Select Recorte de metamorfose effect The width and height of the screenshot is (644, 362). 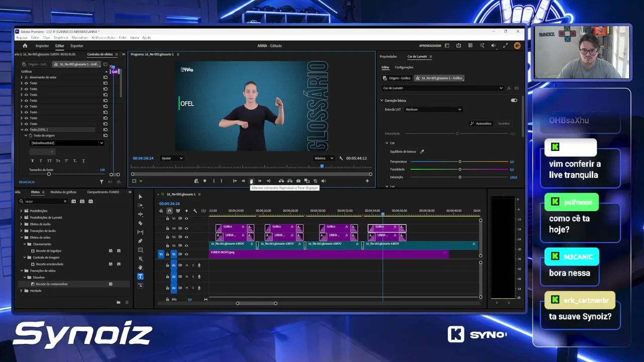52,284
